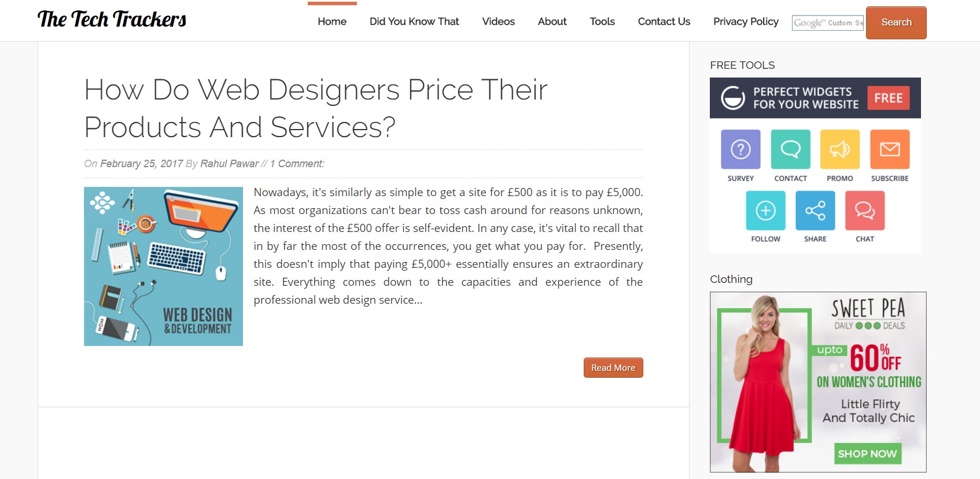
Task: Open the web designers pricing article title
Action: click(x=315, y=108)
